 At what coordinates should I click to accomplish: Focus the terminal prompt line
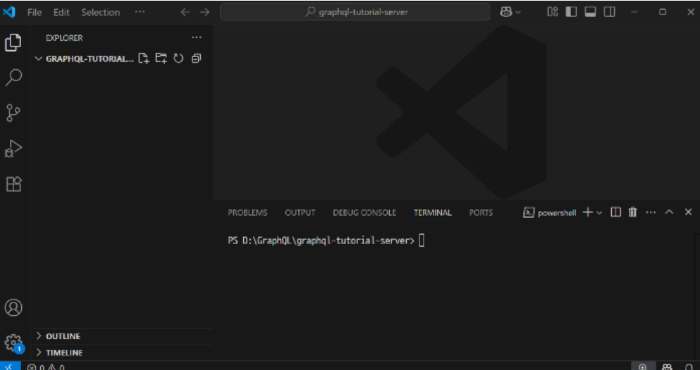click(326, 241)
